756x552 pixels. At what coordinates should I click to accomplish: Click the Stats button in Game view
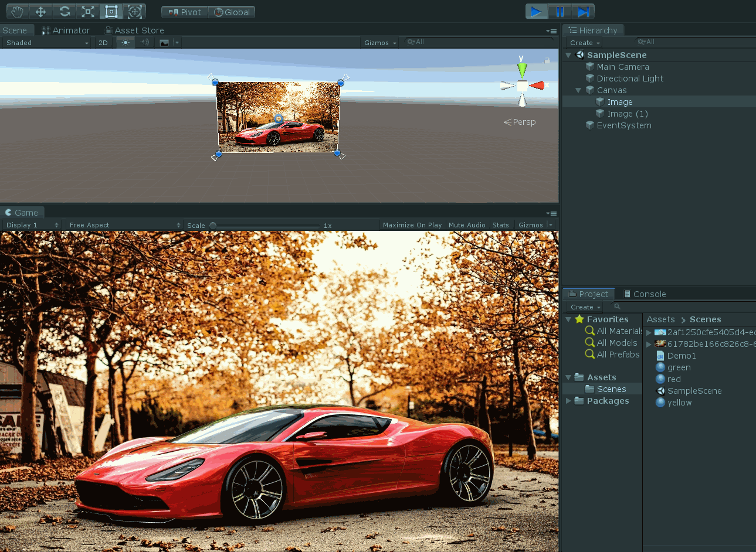pos(501,225)
